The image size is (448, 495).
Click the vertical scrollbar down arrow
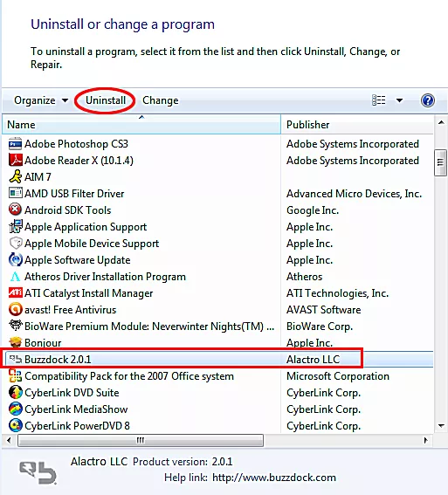[441, 426]
